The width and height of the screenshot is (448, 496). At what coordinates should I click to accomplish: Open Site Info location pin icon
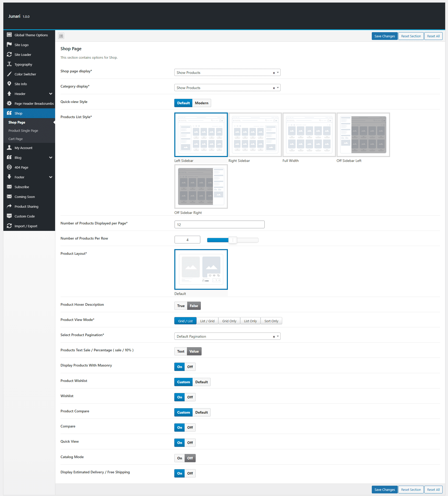9,84
